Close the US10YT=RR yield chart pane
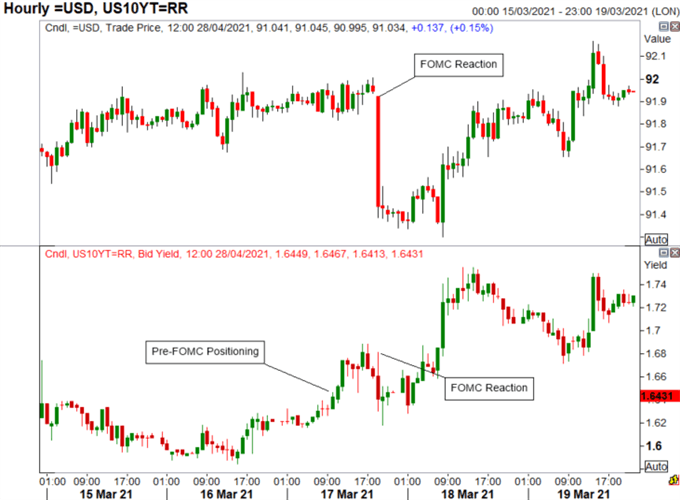 pyautogui.click(x=675, y=253)
